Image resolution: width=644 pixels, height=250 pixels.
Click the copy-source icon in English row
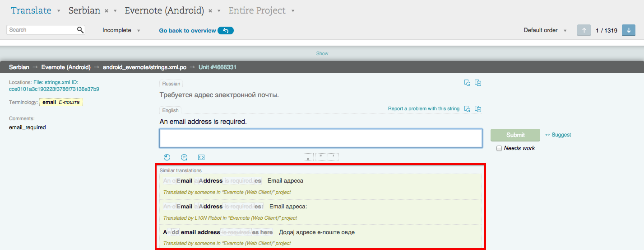click(x=478, y=109)
